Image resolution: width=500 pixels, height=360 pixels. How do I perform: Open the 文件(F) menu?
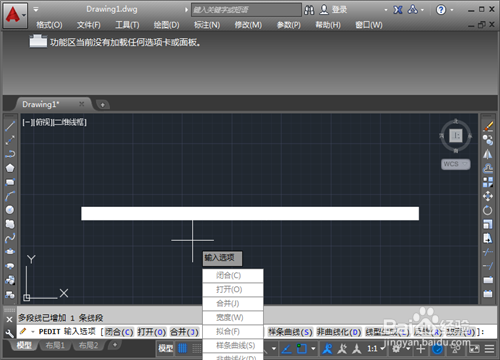(88, 25)
